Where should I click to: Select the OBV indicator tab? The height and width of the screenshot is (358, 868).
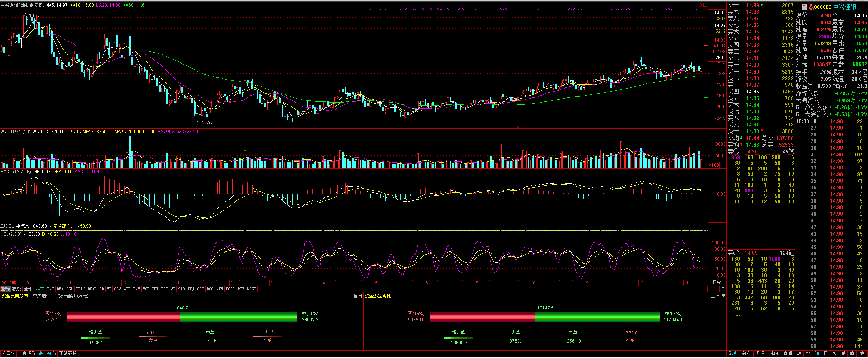(117, 289)
